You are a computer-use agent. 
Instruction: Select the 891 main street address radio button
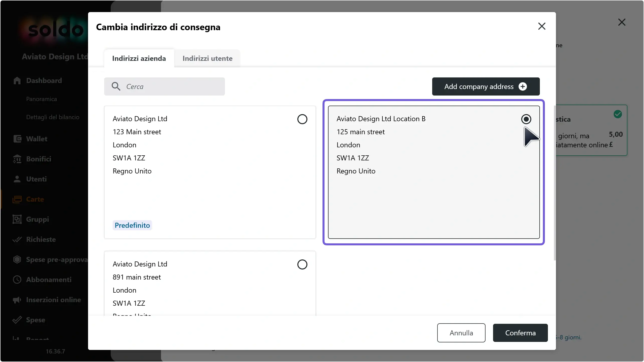point(302,264)
